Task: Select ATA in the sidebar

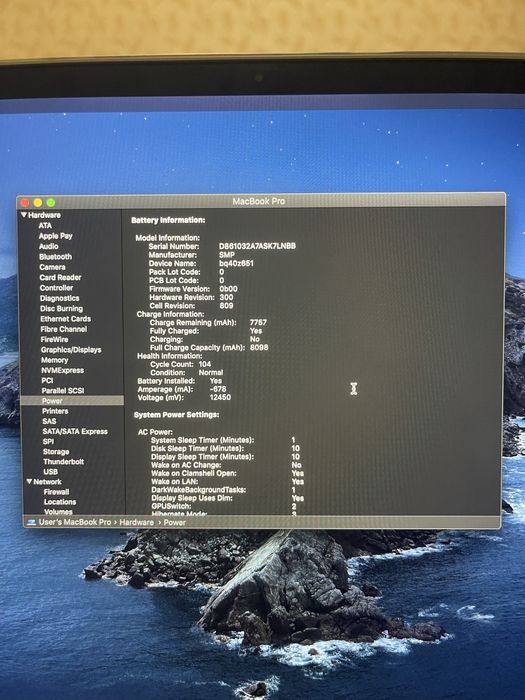Action: (x=45, y=226)
